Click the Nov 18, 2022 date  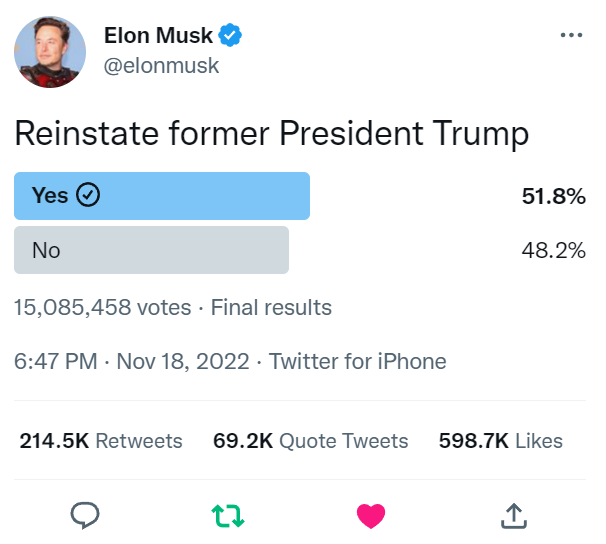[x=183, y=361]
